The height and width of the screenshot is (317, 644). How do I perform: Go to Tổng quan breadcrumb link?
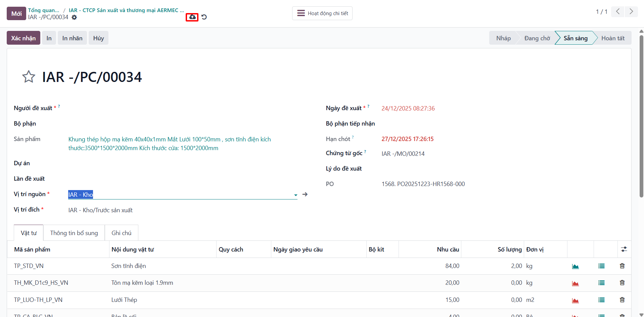(44, 10)
